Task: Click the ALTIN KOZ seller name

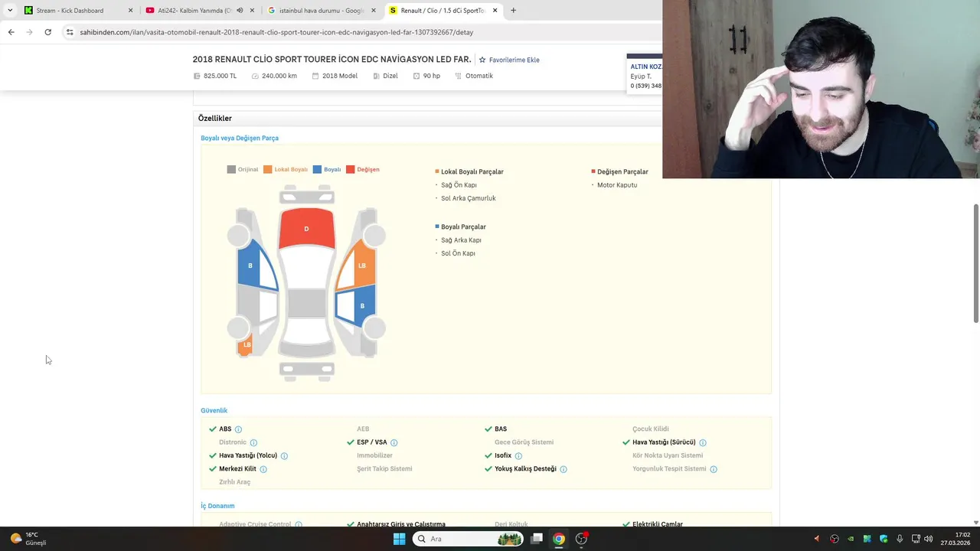Action: tap(646, 67)
